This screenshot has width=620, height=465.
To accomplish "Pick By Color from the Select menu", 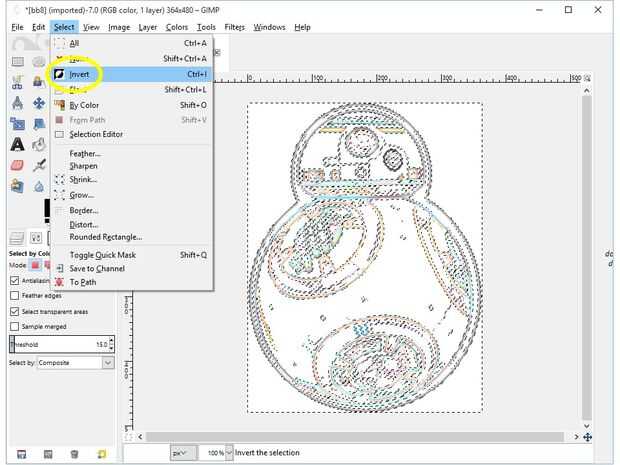I will click(132, 105).
